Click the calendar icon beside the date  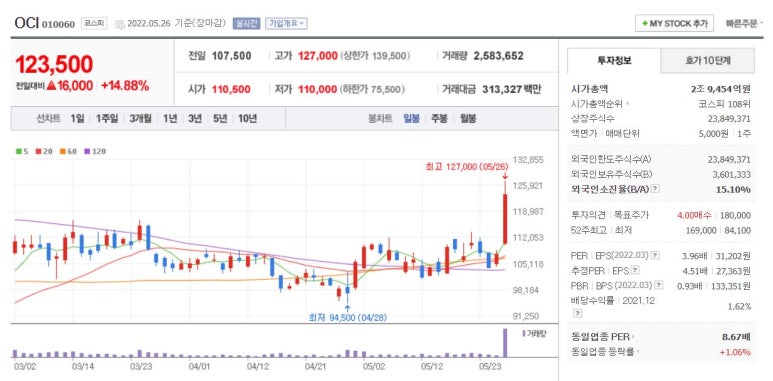(x=119, y=24)
